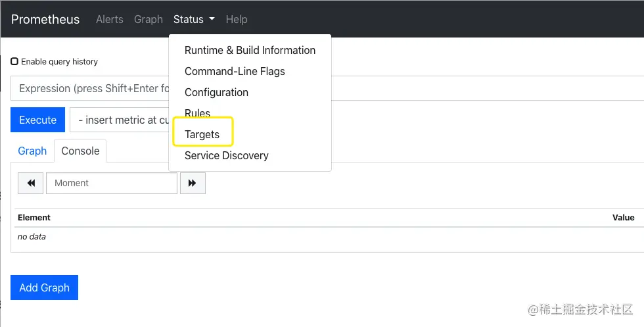644x327 pixels.
Task: Open Graph link in top navbar
Action: (x=148, y=20)
